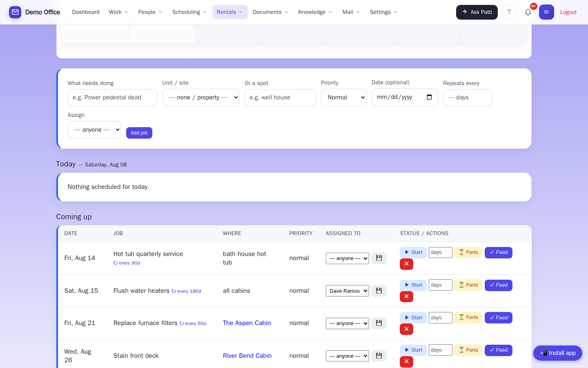The image size is (588, 368).
Task: Expand the Mail menu
Action: pyautogui.click(x=351, y=12)
